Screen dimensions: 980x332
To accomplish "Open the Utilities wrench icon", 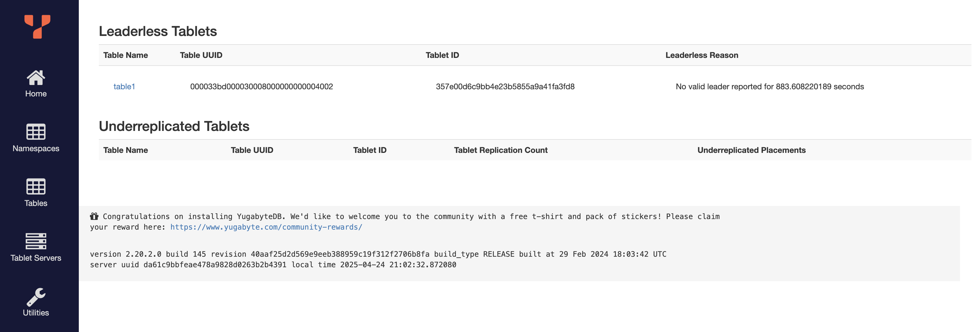I will click(x=36, y=297).
